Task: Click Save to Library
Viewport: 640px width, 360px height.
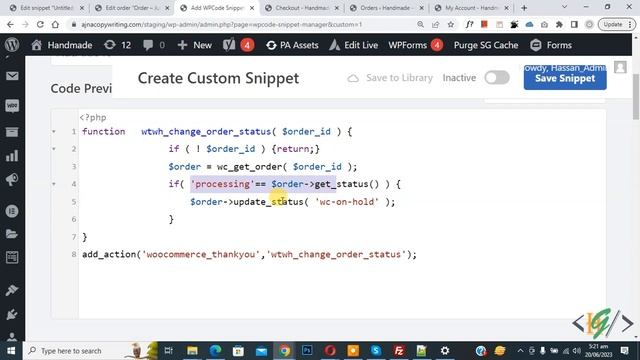Action: [x=390, y=78]
